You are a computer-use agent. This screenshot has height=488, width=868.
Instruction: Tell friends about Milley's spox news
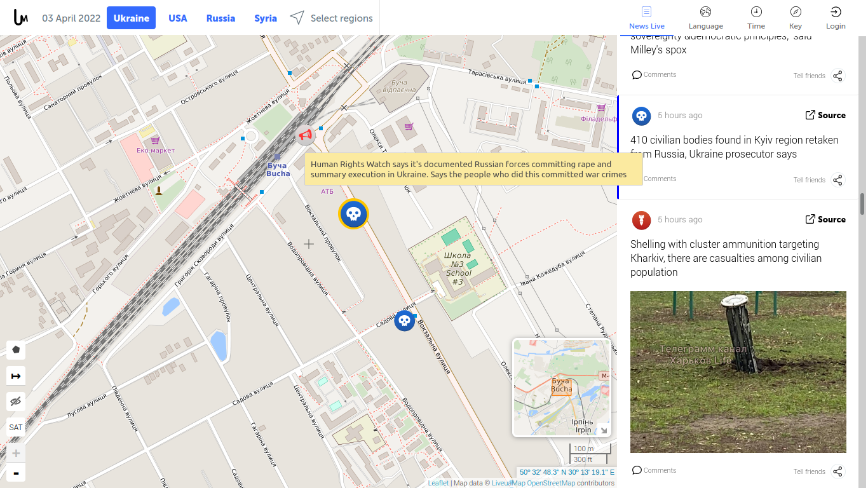pos(809,76)
